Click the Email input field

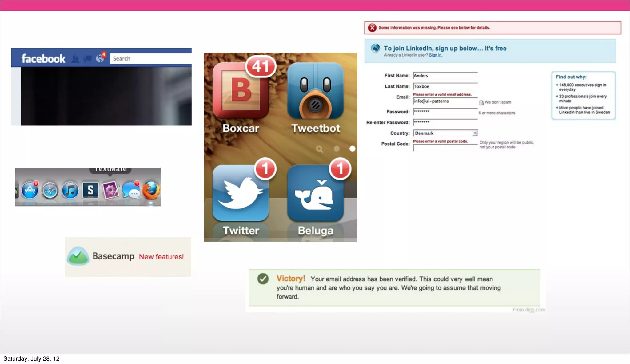(x=445, y=101)
